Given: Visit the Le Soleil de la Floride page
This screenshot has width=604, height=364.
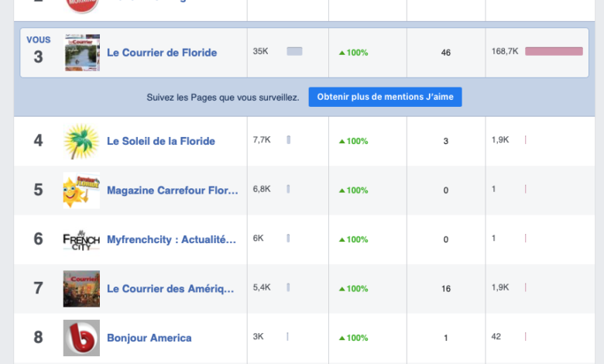Looking at the screenshot, I should click(161, 141).
